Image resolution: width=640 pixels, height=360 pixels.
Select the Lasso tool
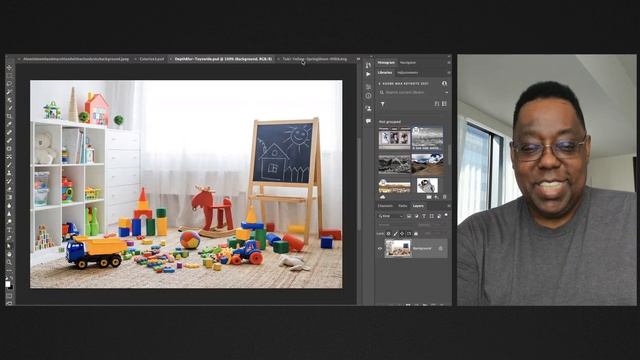[x=9, y=84]
